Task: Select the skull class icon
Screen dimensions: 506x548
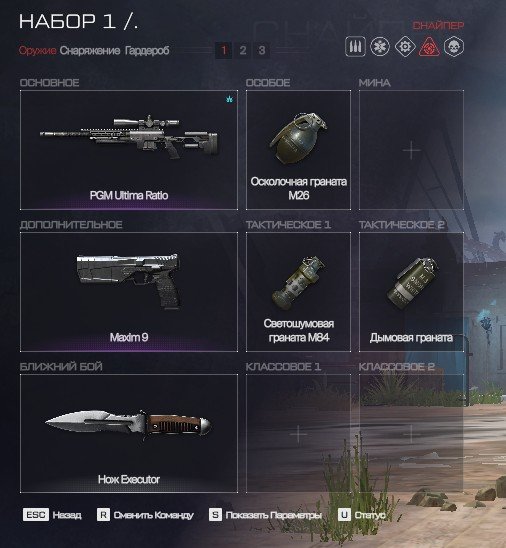Action: point(454,46)
